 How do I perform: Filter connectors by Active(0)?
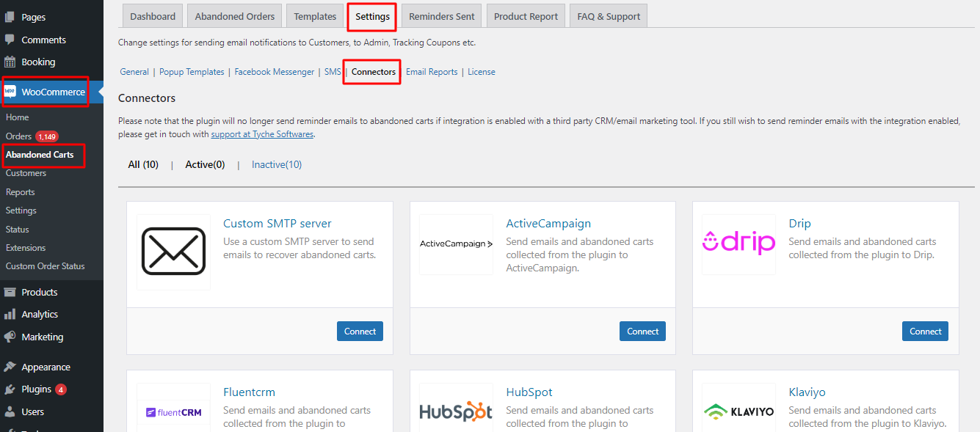[x=205, y=164]
